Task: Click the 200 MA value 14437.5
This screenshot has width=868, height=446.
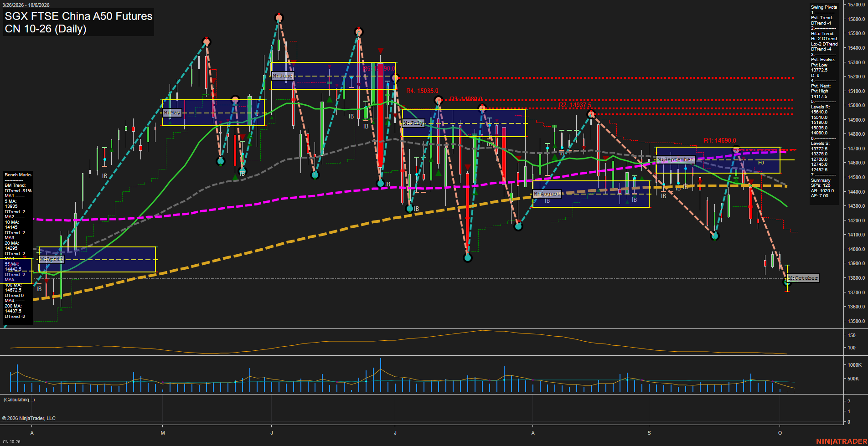Action: 13,311
